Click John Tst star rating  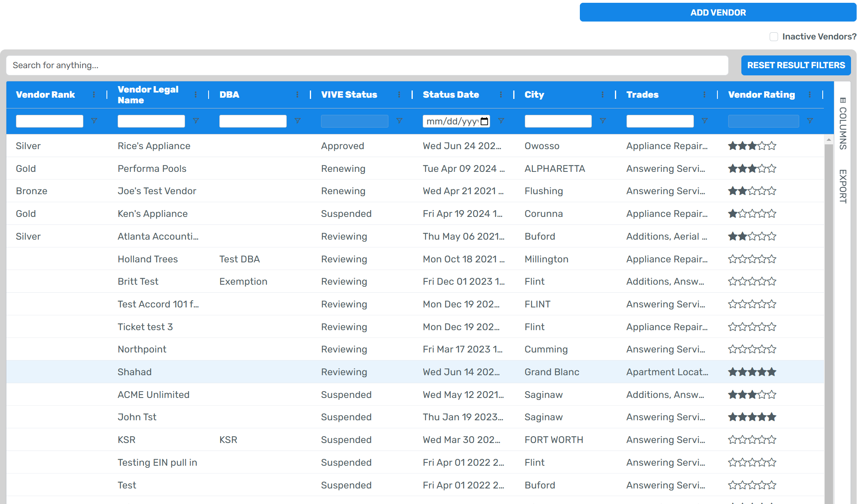click(x=752, y=417)
